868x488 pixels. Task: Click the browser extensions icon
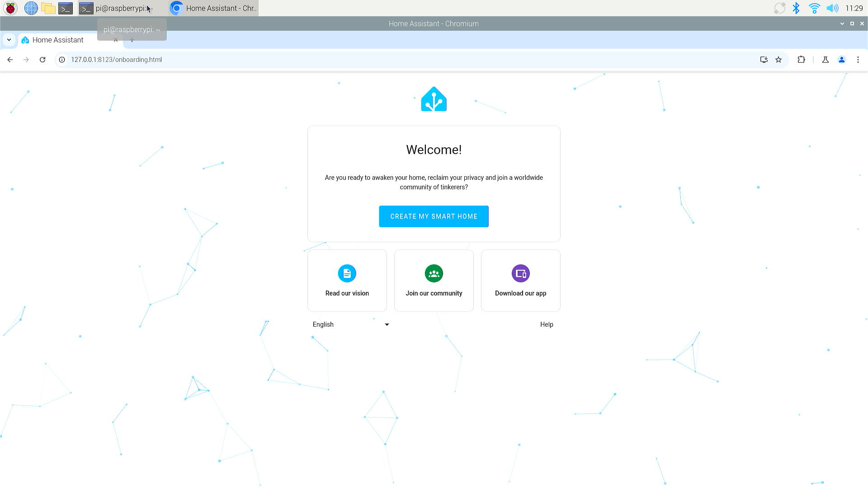click(802, 59)
